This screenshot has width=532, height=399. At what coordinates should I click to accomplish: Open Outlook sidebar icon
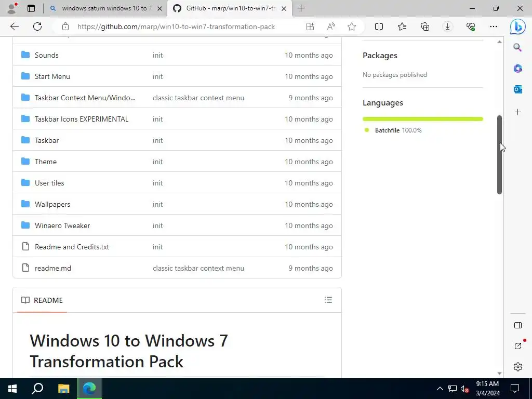point(517,89)
